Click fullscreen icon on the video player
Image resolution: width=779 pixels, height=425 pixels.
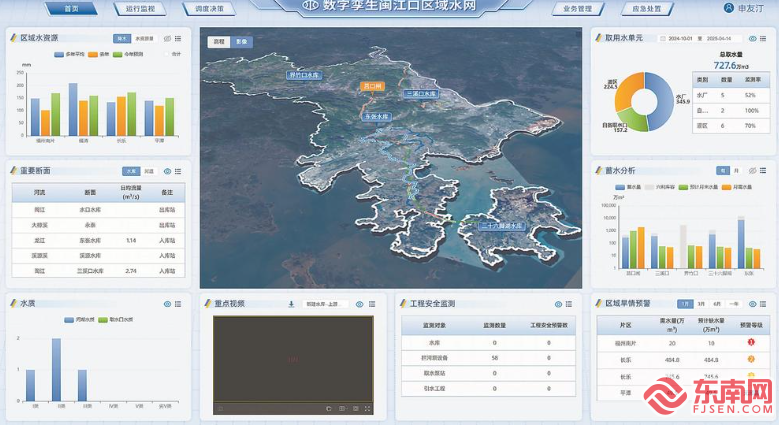point(367,409)
